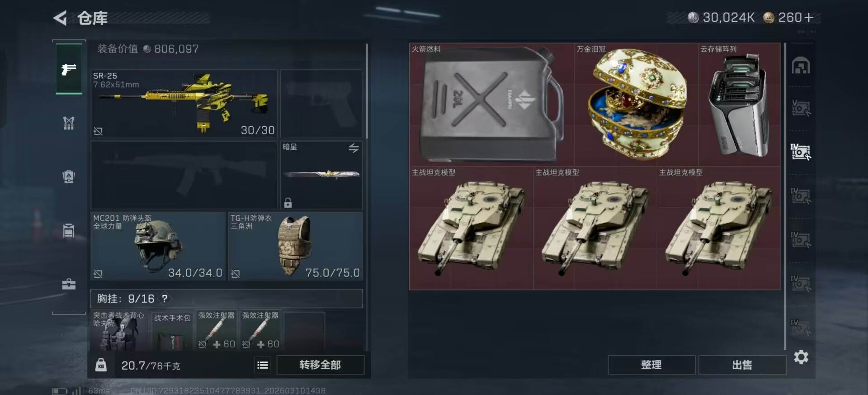The height and width of the screenshot is (395, 868).
Task: Click the 出售 sell button
Action: tap(742, 365)
